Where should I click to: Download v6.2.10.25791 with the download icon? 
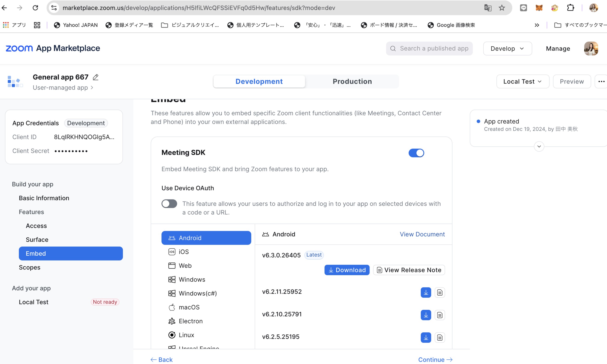[426, 315]
